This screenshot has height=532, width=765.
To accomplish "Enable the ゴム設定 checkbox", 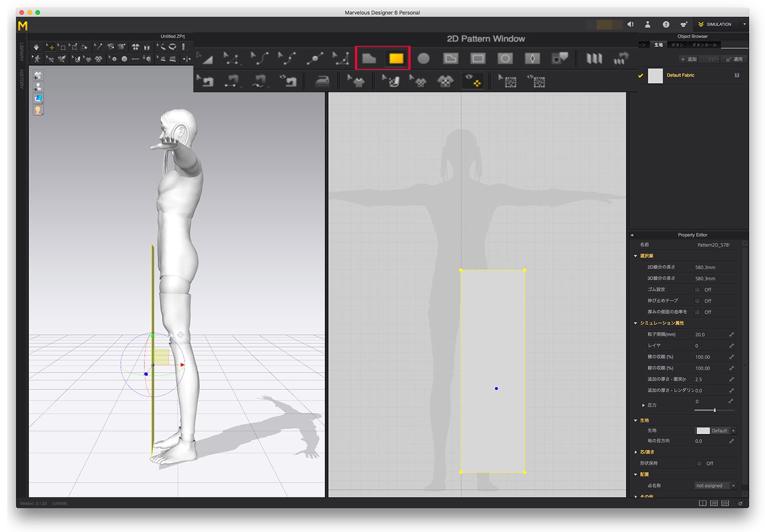I will [x=697, y=289].
